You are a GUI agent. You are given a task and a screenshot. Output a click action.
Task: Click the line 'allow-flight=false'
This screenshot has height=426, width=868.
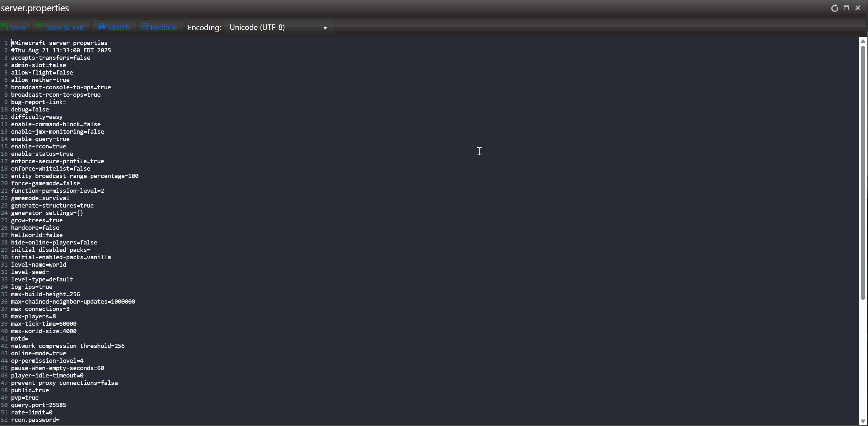[42, 73]
